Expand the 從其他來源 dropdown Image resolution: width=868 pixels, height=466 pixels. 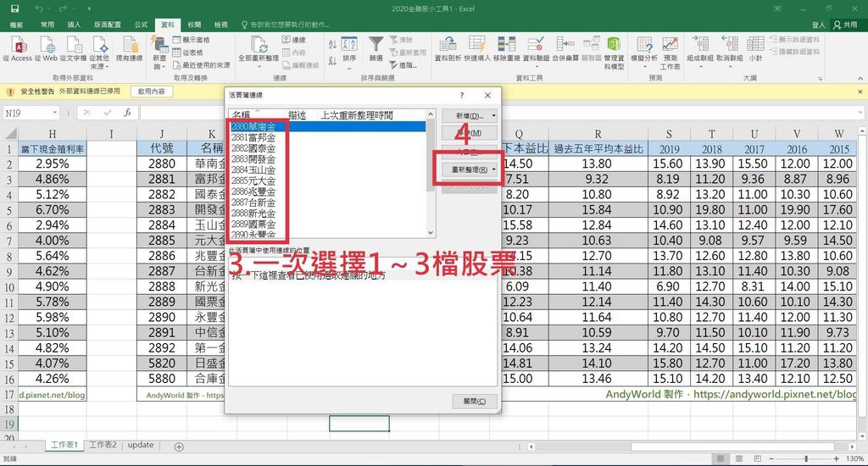point(106,66)
